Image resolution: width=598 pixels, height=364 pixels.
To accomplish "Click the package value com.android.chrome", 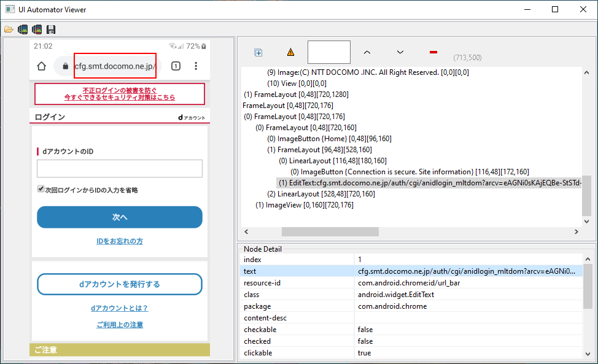I will click(x=392, y=306).
